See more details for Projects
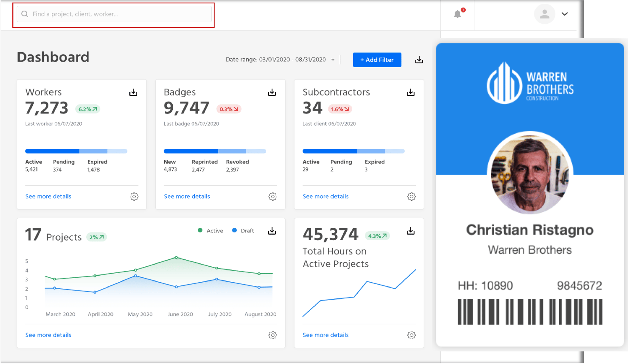The height and width of the screenshot is (364, 628). pyautogui.click(x=48, y=335)
